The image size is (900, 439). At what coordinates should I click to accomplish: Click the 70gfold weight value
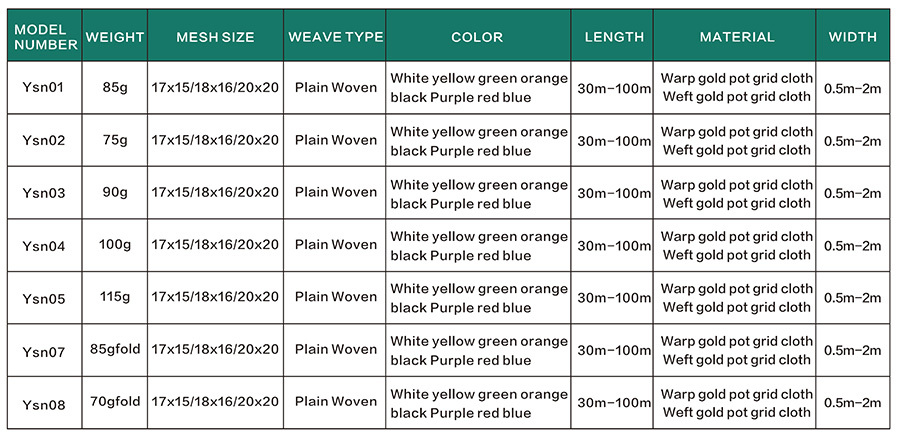click(115, 402)
